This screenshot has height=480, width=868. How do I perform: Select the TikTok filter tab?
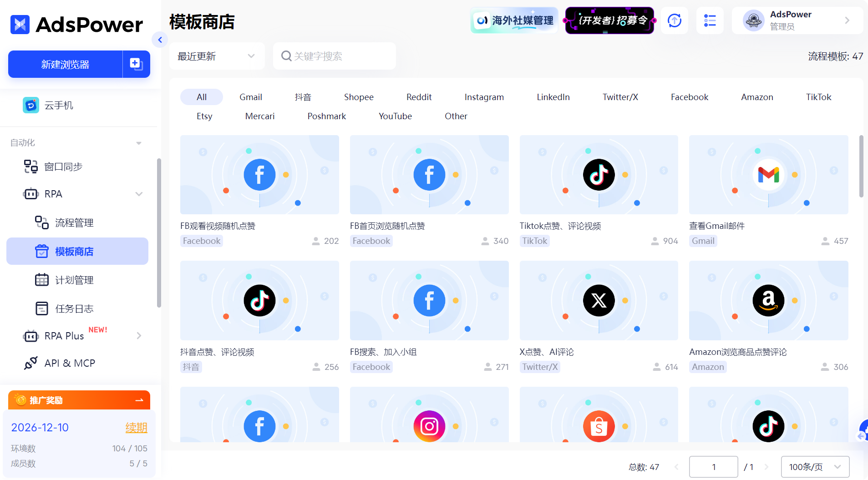click(x=818, y=96)
